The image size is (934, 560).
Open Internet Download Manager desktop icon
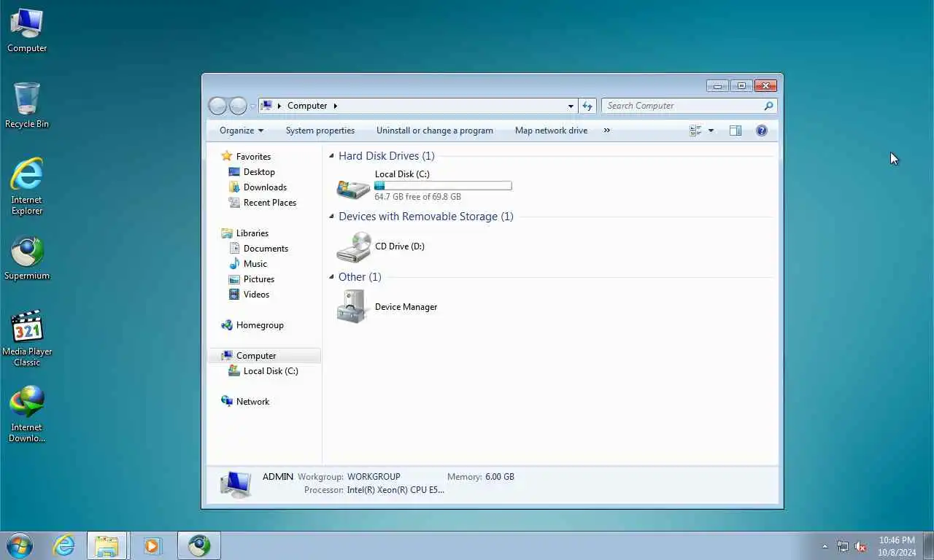[27, 414]
